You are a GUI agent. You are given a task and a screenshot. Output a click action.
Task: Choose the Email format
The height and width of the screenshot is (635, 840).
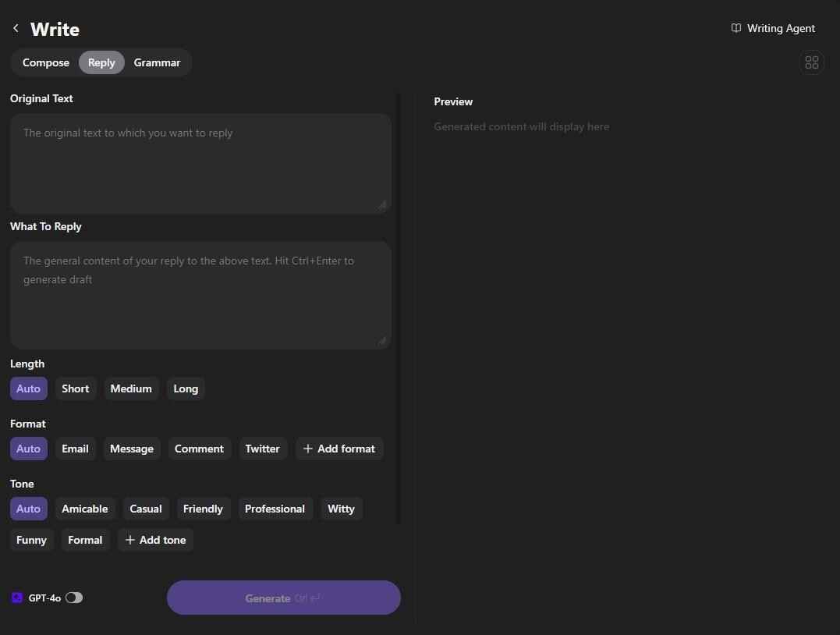pos(75,448)
